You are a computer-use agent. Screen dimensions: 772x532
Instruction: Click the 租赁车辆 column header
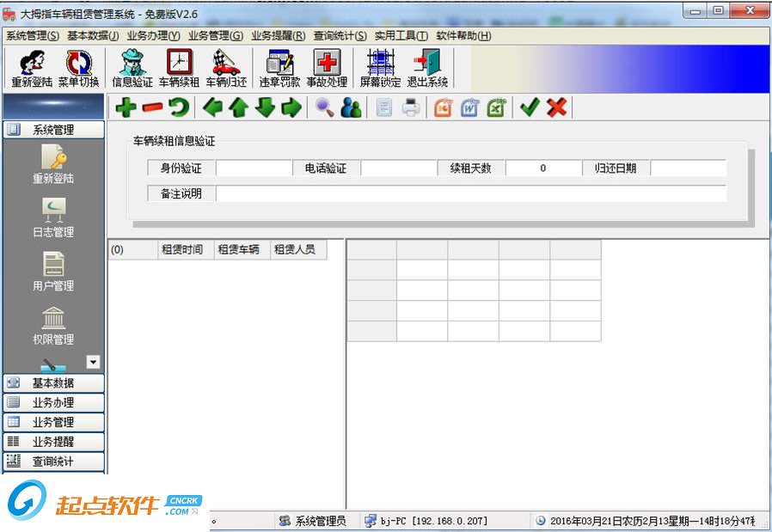[x=242, y=250]
